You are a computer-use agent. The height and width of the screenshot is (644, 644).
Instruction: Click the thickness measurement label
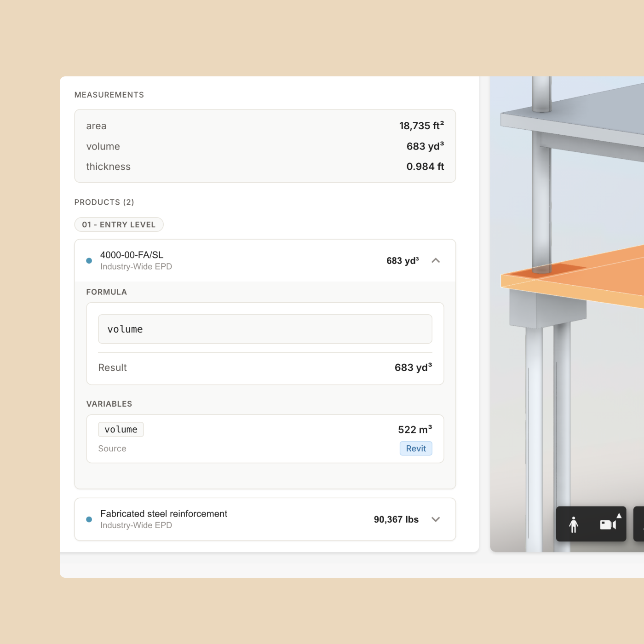coord(108,167)
